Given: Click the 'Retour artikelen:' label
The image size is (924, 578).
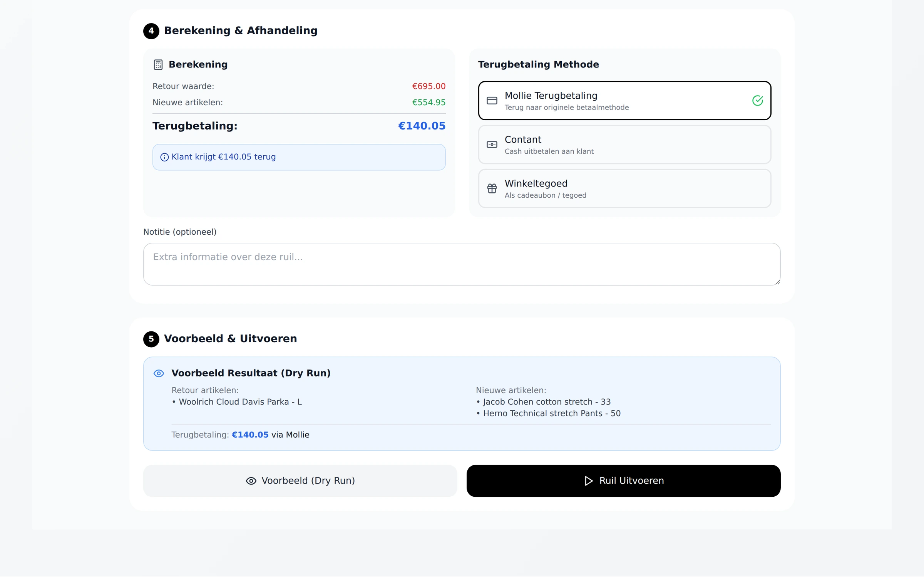Looking at the screenshot, I should click(x=205, y=390).
